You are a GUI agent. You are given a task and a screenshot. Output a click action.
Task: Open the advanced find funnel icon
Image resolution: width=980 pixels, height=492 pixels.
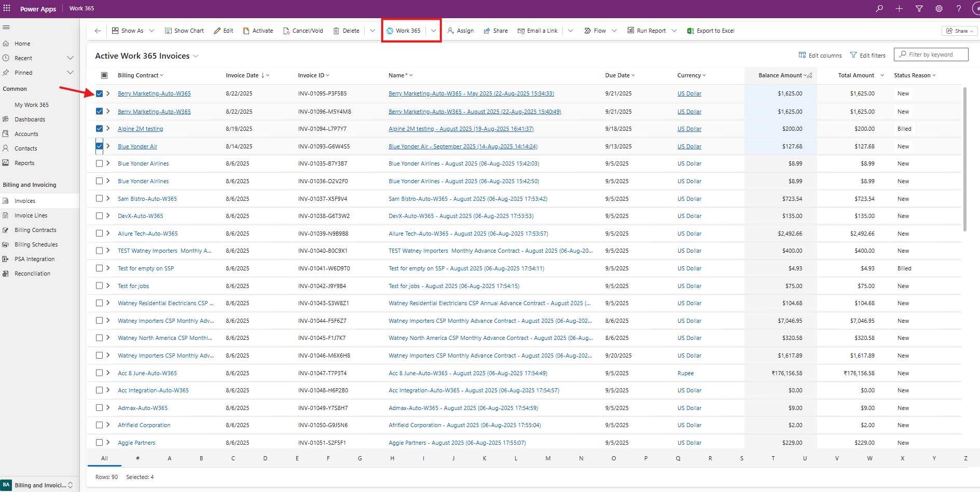[919, 8]
